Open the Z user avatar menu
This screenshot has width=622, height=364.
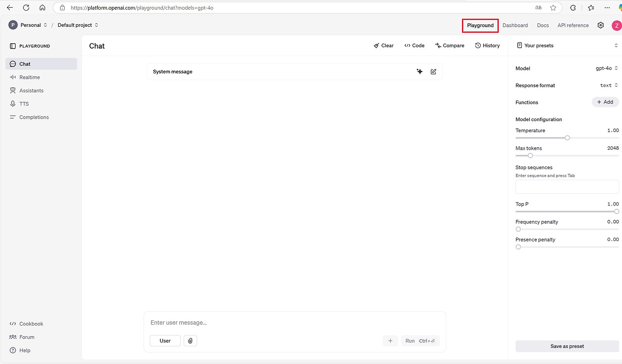617,25
